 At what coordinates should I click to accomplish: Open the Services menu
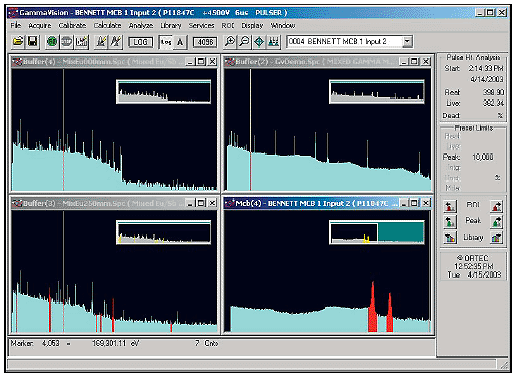coord(201,25)
